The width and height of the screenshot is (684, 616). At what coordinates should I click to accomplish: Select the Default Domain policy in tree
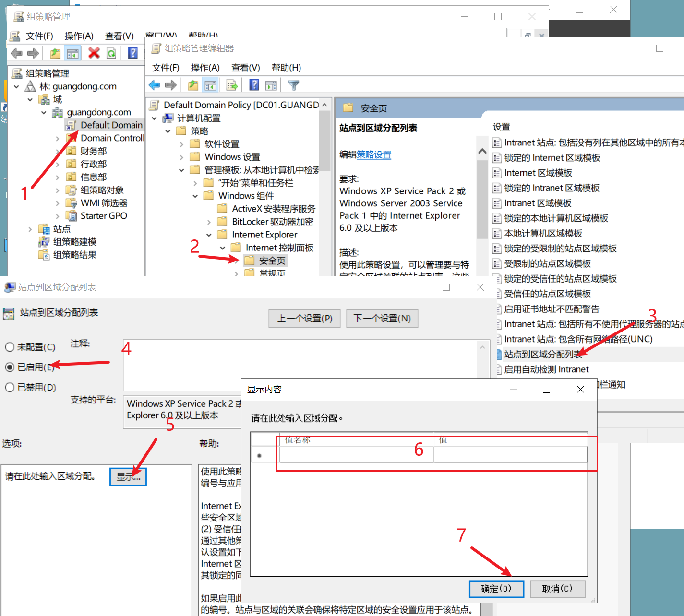(x=111, y=125)
